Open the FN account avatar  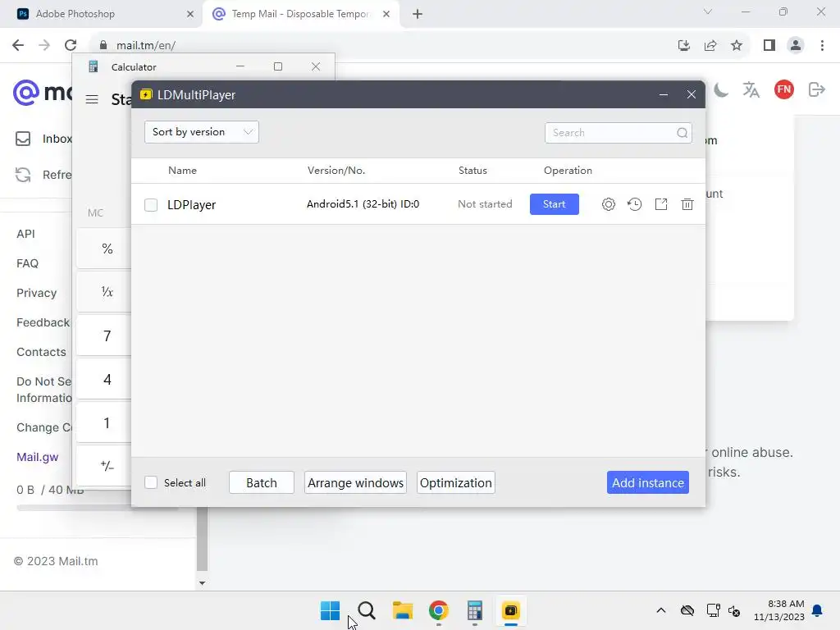pos(783,89)
